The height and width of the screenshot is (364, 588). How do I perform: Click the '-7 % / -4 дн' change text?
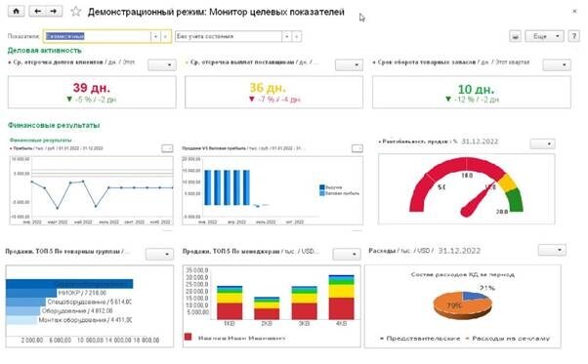pos(279,100)
